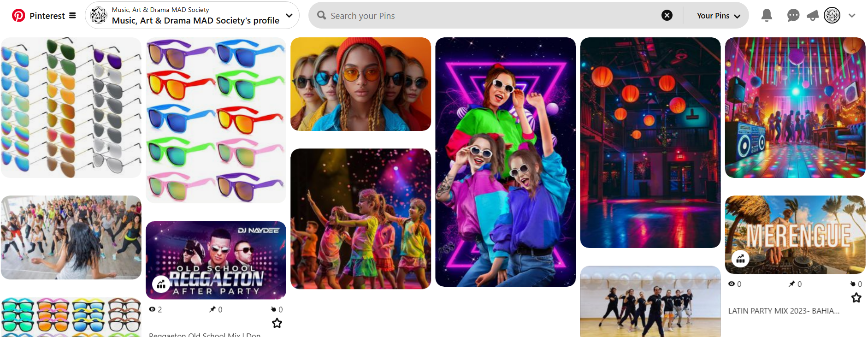The width and height of the screenshot is (868, 337).
Task: Open the Old School Reggaeton After Party pin
Action: (x=216, y=260)
